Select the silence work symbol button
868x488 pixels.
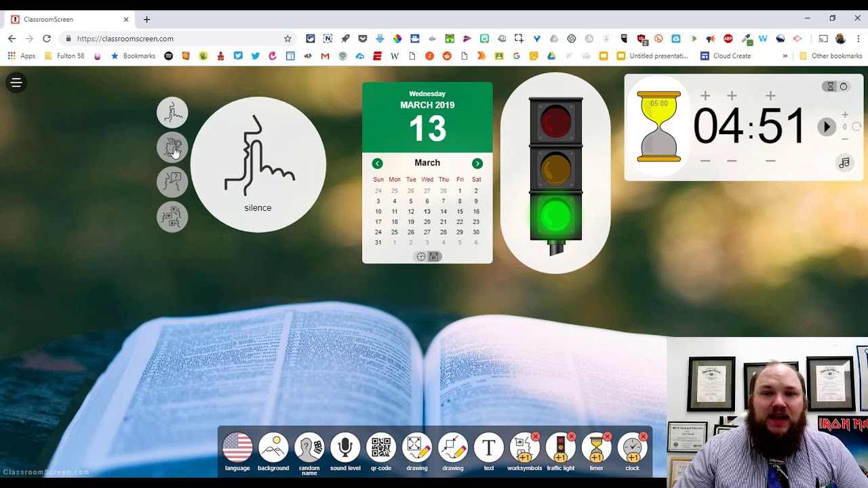coord(172,113)
